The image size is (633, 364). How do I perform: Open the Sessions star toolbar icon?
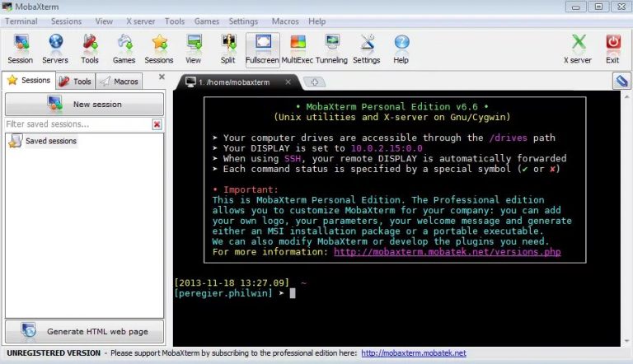tap(159, 49)
